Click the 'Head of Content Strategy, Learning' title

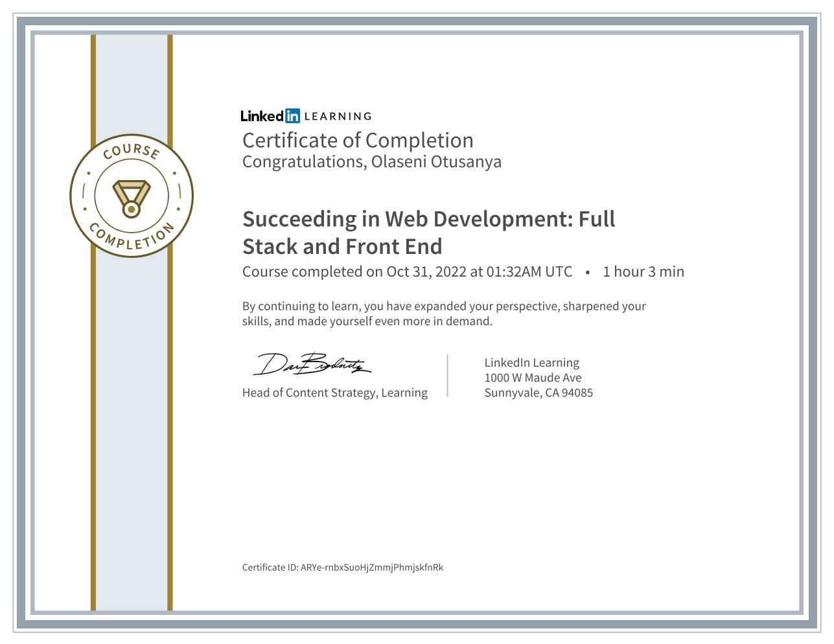pos(335,393)
